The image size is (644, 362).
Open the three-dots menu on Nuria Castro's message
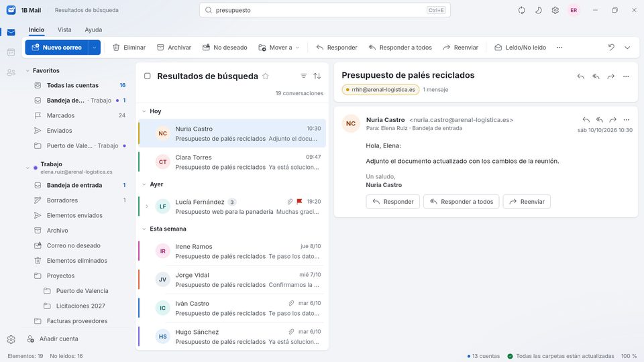[627, 120]
